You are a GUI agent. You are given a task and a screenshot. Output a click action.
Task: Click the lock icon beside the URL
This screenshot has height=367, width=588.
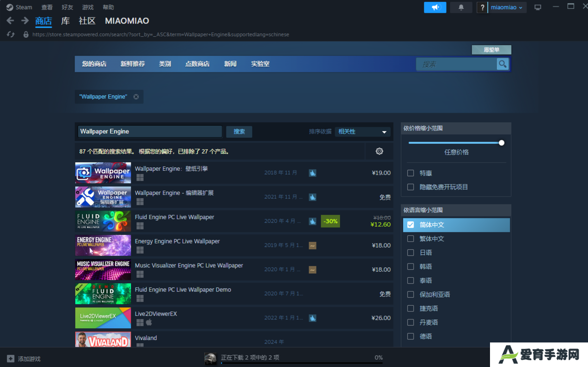tap(26, 34)
